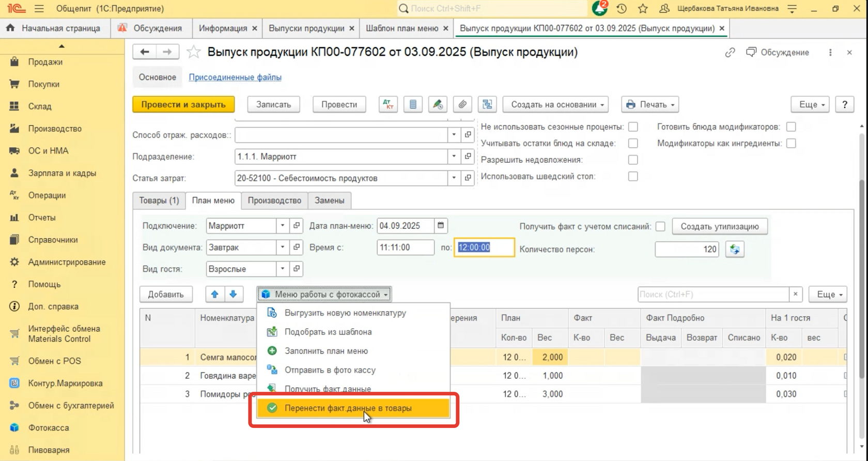868x461 pixels.
Task: Open notifications bell icon in title bar
Action: point(599,9)
